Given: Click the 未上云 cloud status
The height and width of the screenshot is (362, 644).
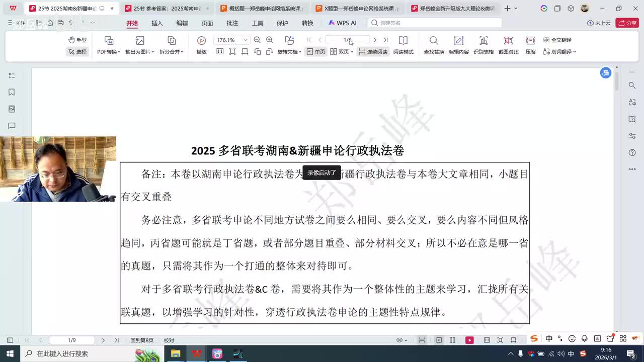Looking at the screenshot, I should click(x=598, y=23).
